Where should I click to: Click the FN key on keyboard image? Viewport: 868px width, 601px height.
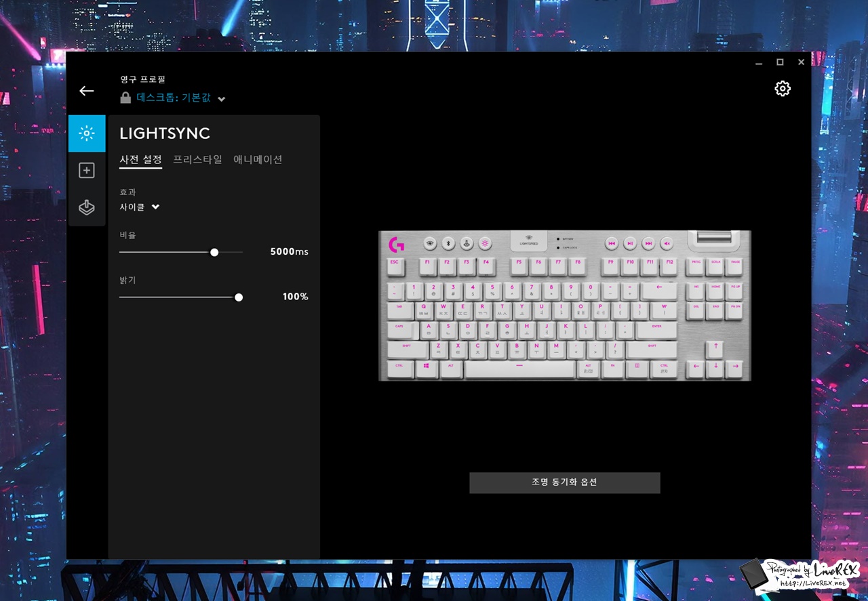coord(612,369)
